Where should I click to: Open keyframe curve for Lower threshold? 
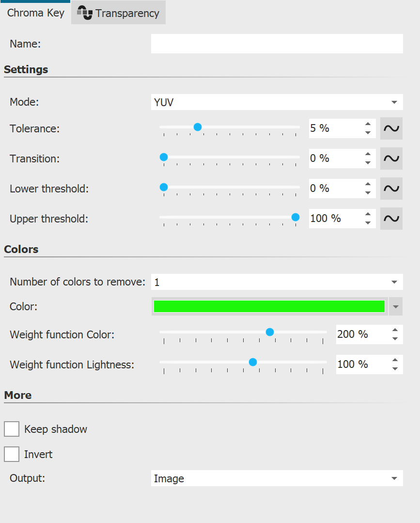tap(391, 188)
